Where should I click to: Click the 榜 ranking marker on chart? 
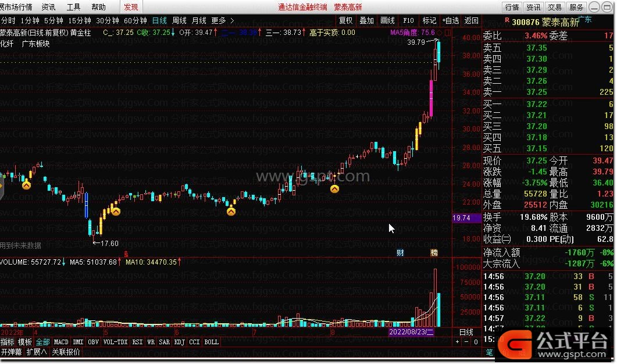click(434, 252)
